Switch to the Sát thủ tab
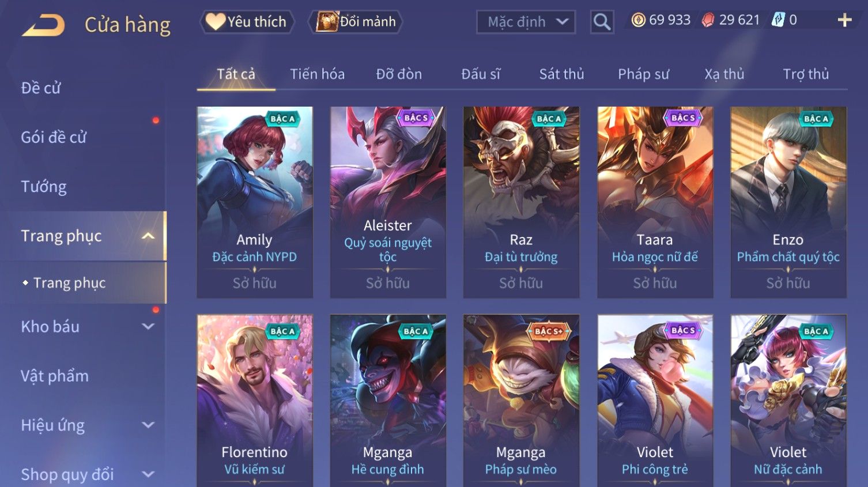868x487 pixels. (561, 74)
